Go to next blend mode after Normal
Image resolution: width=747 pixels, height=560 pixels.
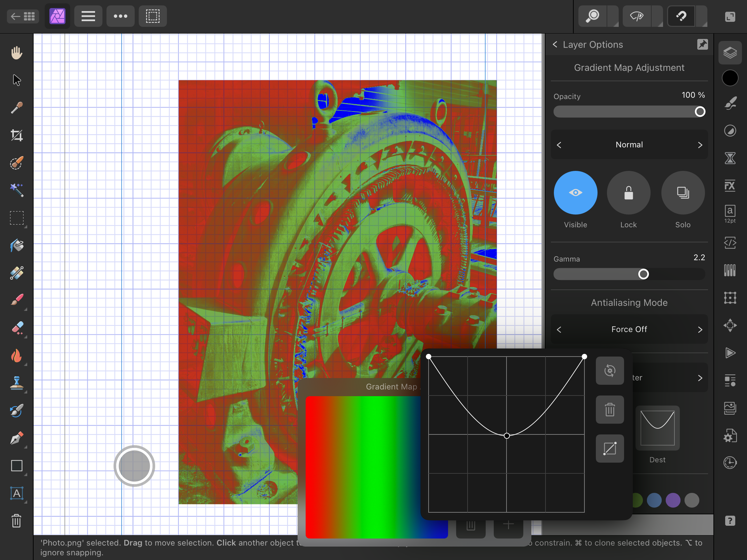[x=700, y=145]
